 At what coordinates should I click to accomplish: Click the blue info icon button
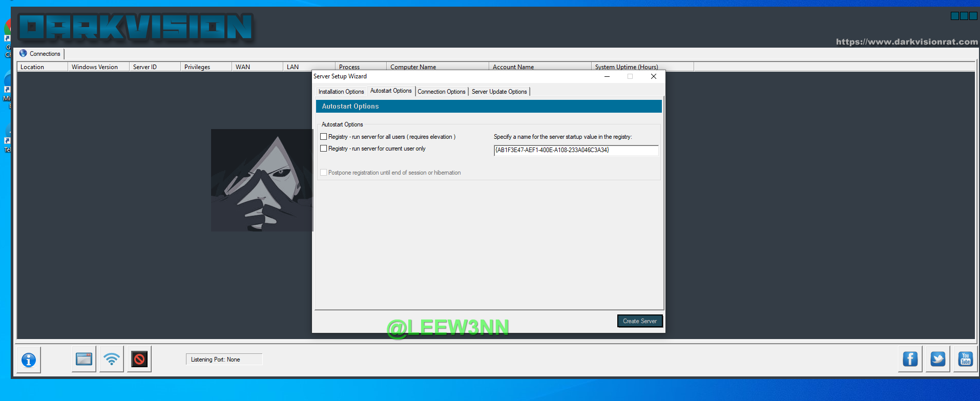point(29,360)
